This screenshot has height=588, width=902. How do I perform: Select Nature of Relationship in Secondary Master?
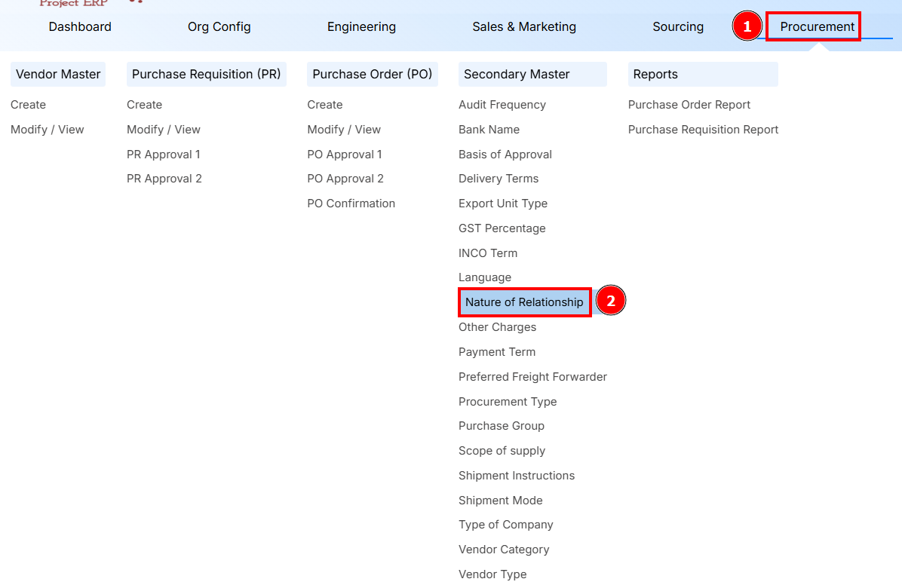tap(524, 302)
